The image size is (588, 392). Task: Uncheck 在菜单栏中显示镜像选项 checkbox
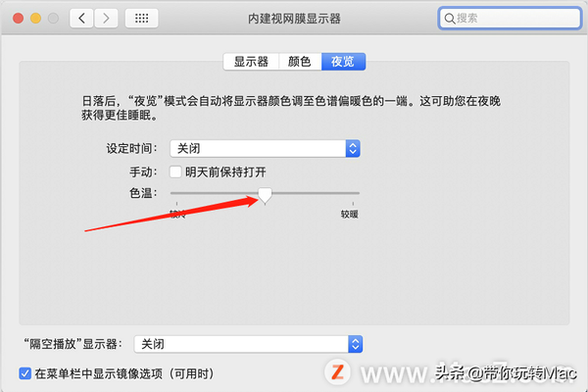pyautogui.click(x=25, y=373)
